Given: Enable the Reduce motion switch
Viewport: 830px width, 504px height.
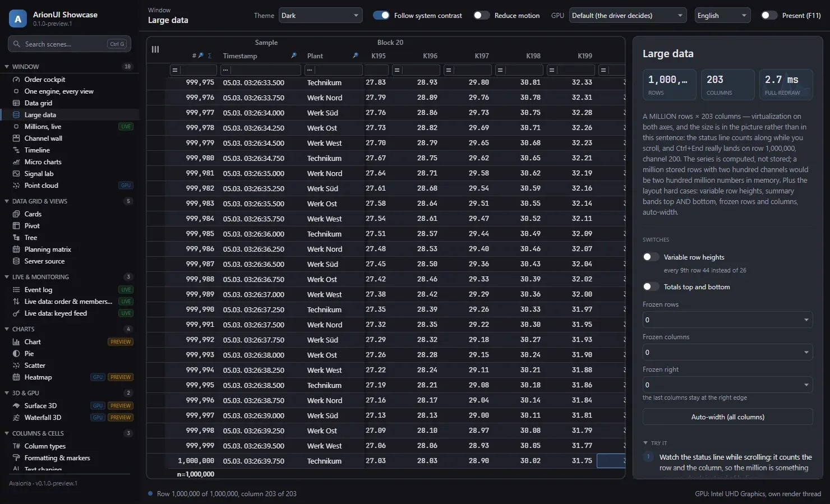Looking at the screenshot, I should point(481,16).
